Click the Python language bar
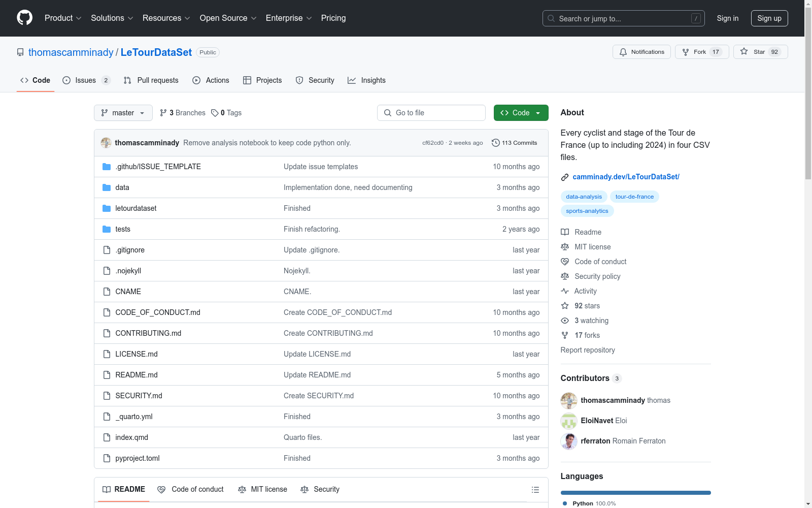This screenshot has height=508, width=812. point(636,493)
